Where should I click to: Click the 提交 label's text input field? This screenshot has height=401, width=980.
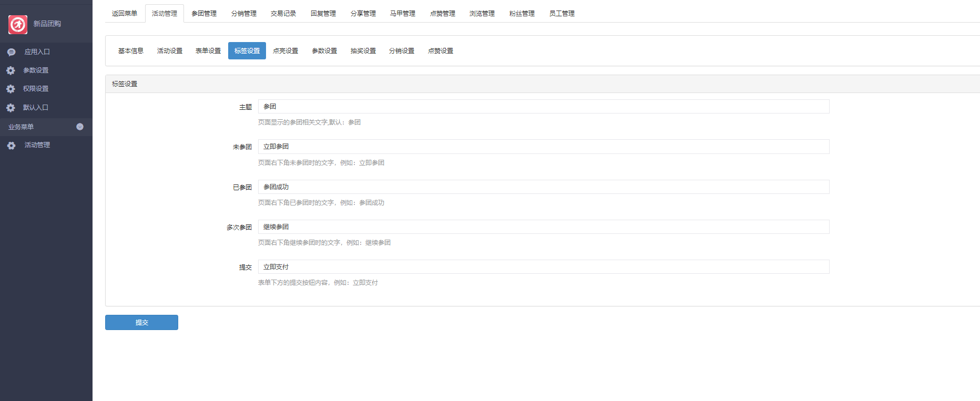(x=544, y=267)
